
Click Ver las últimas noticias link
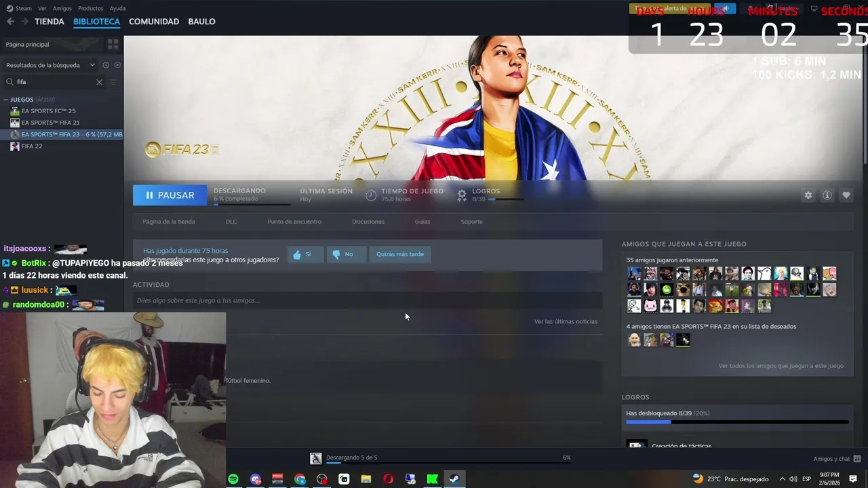566,321
